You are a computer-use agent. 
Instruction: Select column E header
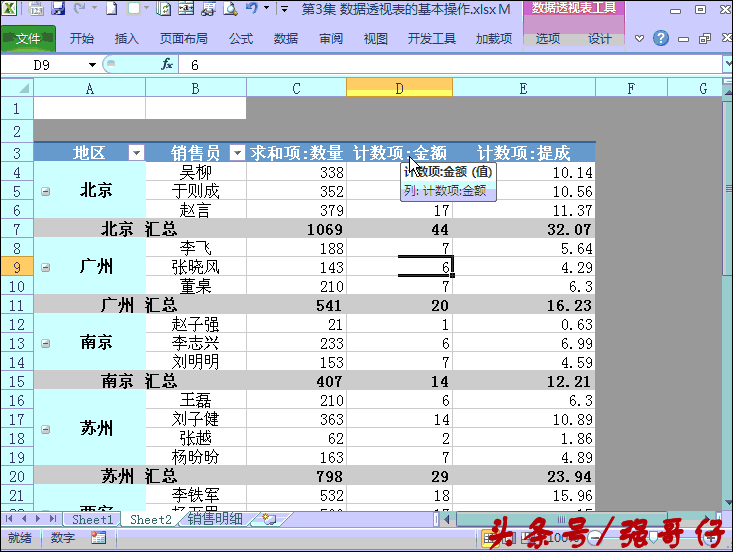point(524,88)
